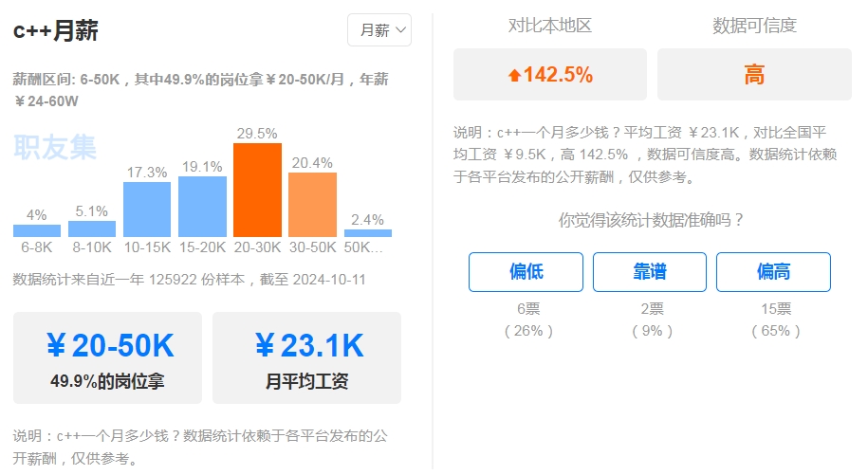Screen dimensions: 868x475
Task: Click the orange 29.5% bar for 20-30K
Action: [x=257, y=190]
